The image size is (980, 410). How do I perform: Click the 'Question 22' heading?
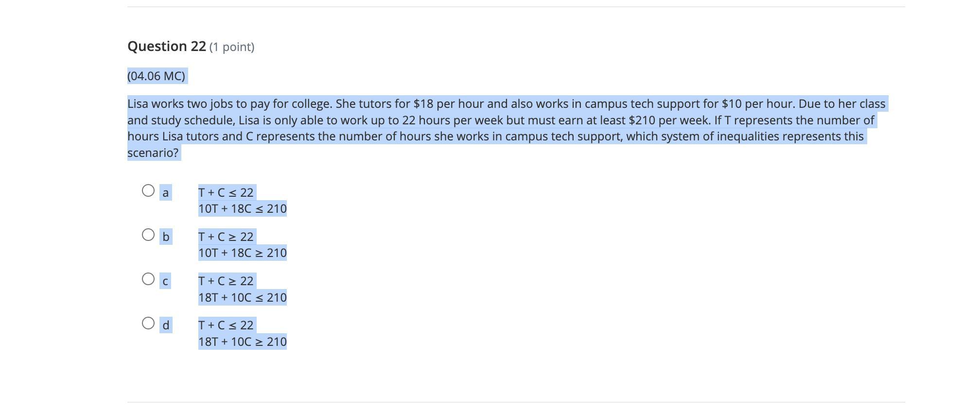click(x=167, y=47)
